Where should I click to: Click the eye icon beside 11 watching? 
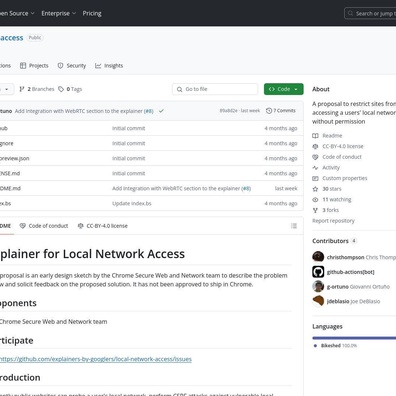coord(315,200)
